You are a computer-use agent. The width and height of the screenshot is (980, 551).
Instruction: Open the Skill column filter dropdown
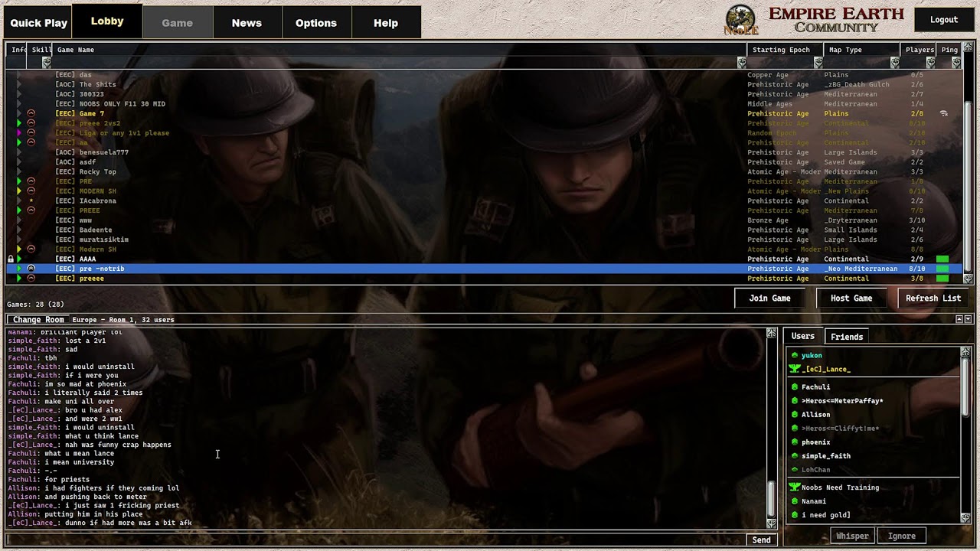[47, 62]
